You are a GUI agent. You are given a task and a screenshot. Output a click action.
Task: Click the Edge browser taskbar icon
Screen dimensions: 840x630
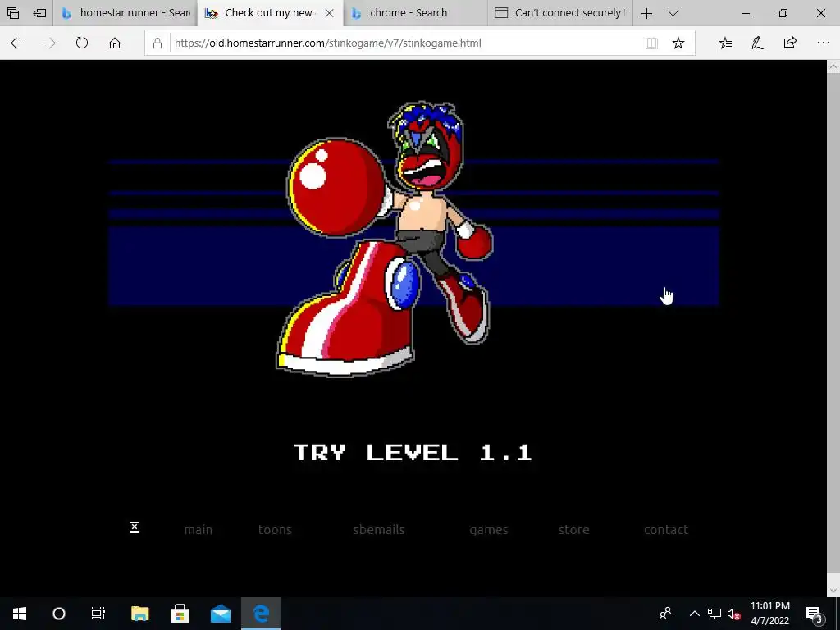(x=261, y=614)
